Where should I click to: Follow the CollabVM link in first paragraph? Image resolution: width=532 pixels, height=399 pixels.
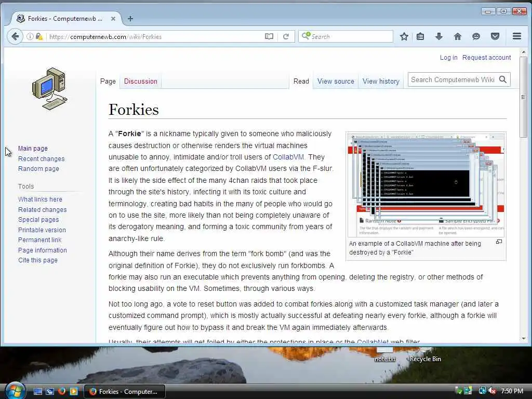288,157
